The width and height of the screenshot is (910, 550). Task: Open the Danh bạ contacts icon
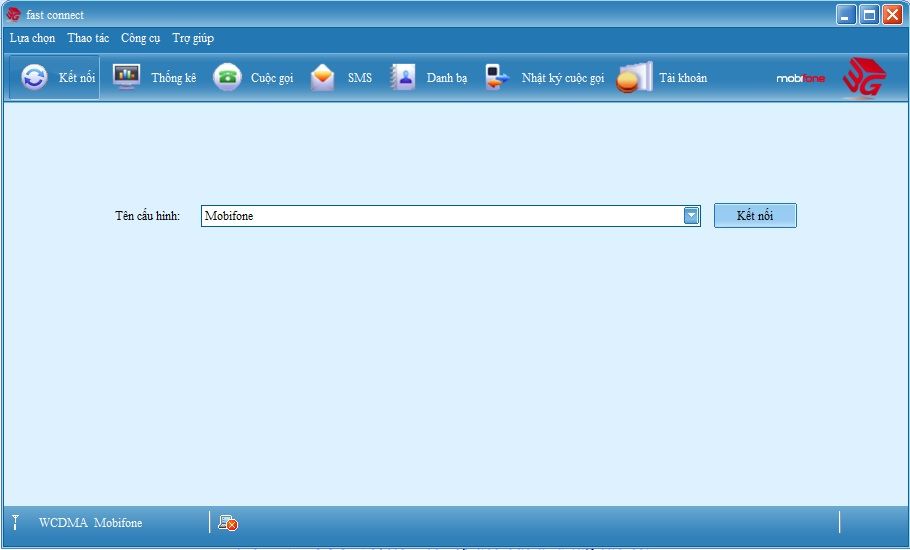tap(402, 78)
